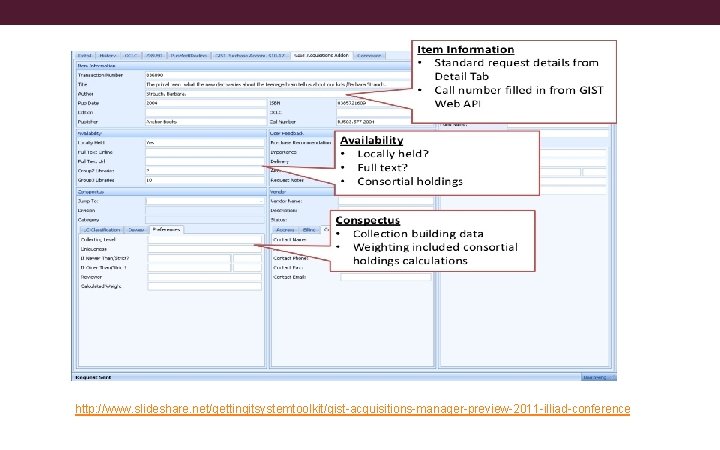Click the Uniqueness field
This screenshot has height=450, width=720.
pyautogui.click(x=204, y=249)
